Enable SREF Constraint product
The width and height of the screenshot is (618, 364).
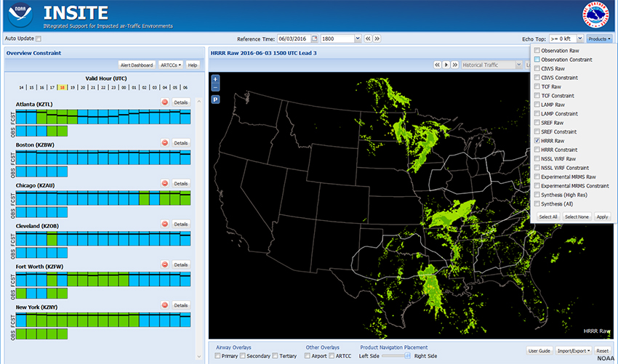(x=537, y=132)
